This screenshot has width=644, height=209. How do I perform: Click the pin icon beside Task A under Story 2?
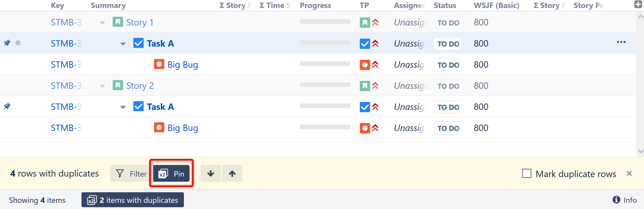pyautogui.click(x=7, y=106)
